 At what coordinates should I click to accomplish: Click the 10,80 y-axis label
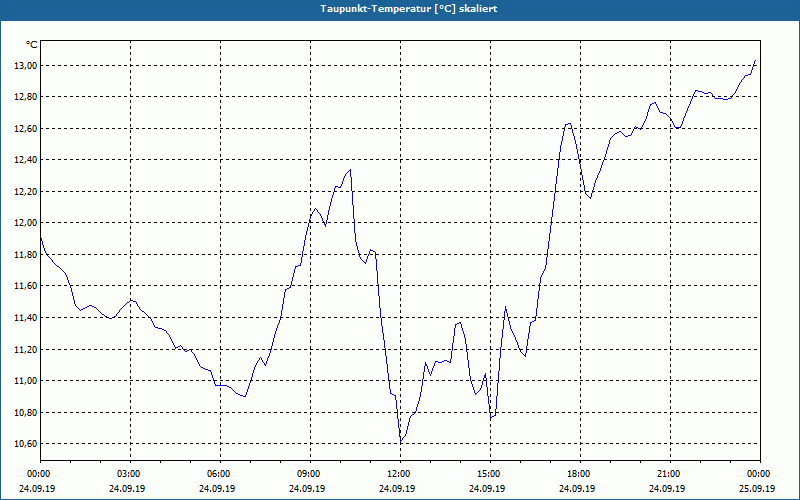tap(25, 412)
